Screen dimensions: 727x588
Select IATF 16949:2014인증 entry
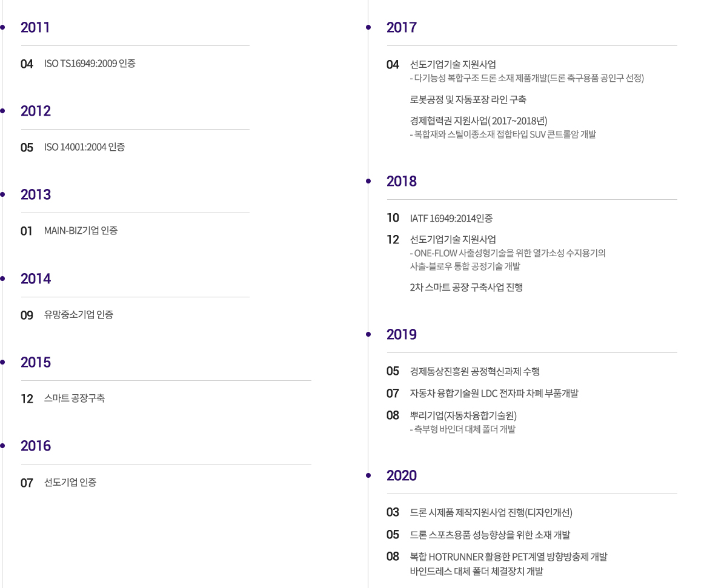pyautogui.click(x=451, y=218)
